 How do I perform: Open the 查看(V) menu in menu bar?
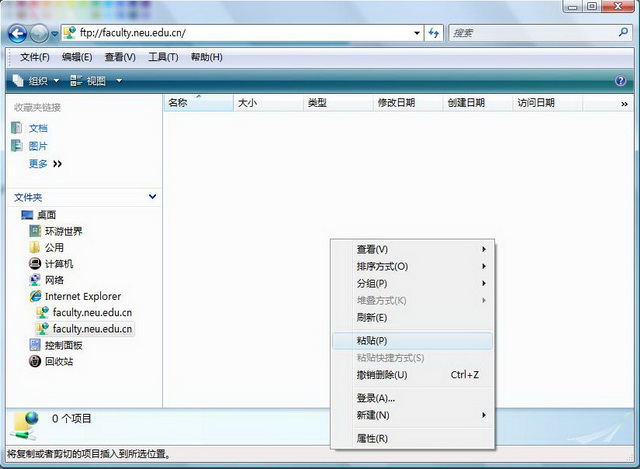120,57
